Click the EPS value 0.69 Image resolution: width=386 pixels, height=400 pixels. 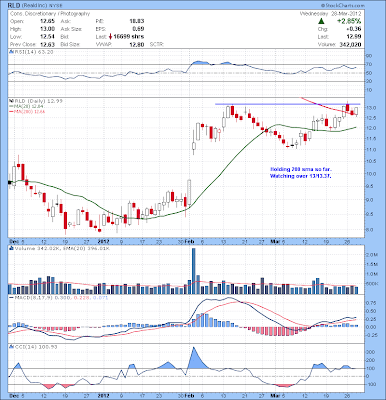pyautogui.click(x=138, y=29)
